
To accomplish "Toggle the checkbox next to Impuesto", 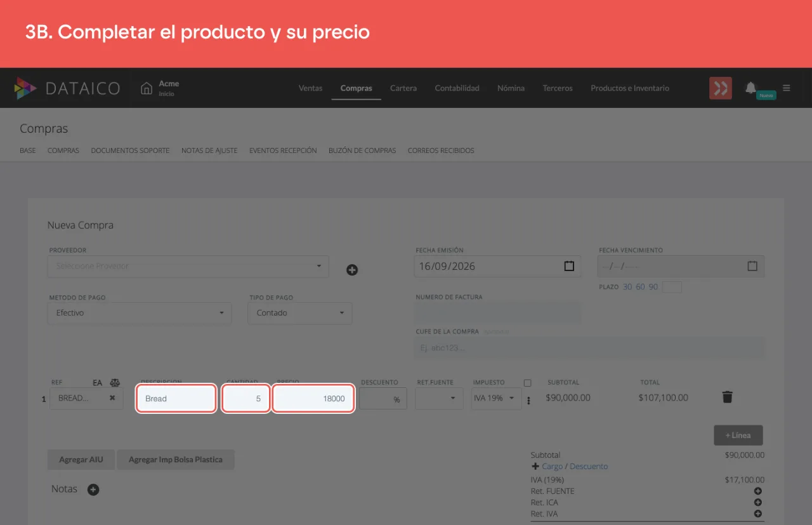I will click(528, 383).
